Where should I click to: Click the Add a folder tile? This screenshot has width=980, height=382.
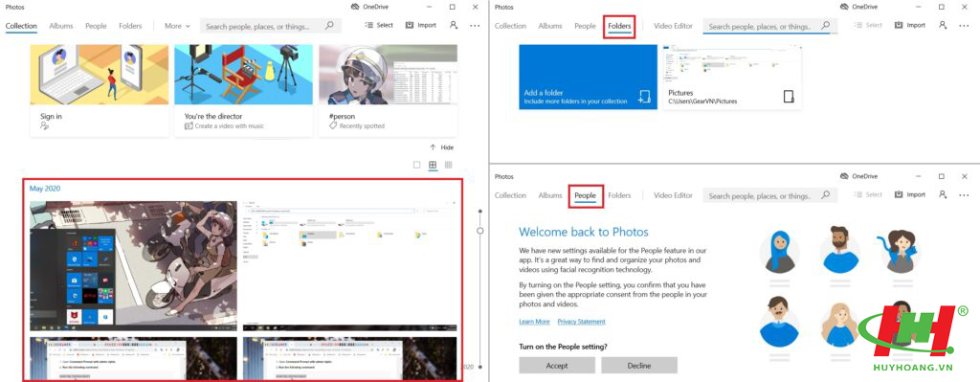[589, 77]
